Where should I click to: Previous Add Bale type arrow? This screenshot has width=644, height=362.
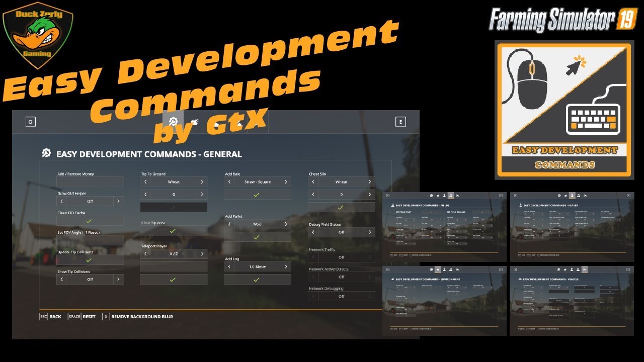(229, 182)
